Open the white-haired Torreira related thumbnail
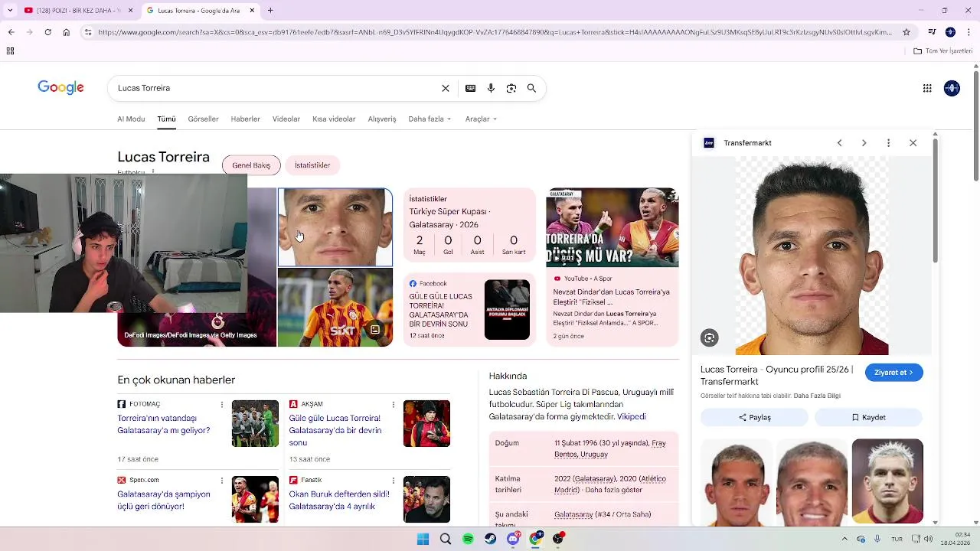The image size is (980, 551). [x=887, y=481]
